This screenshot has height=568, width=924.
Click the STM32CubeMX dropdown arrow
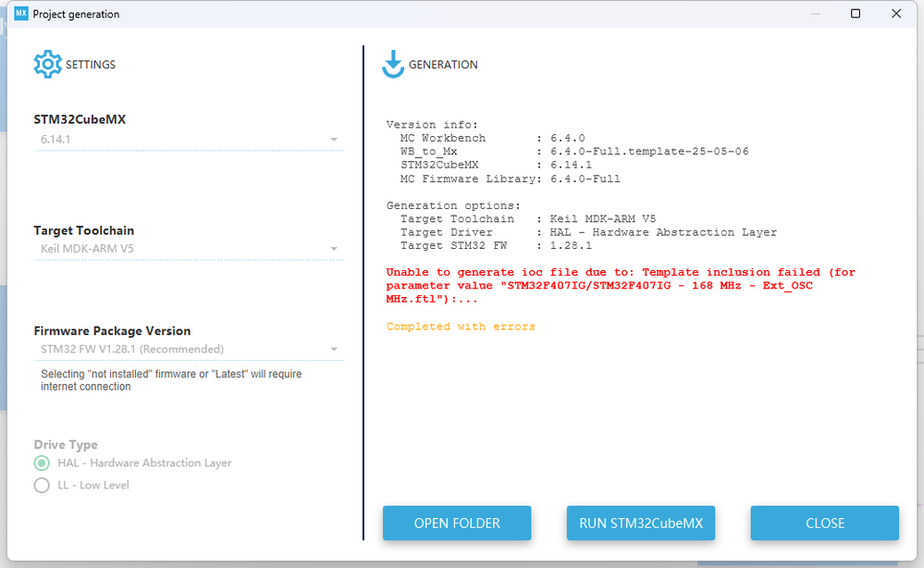[x=334, y=140]
